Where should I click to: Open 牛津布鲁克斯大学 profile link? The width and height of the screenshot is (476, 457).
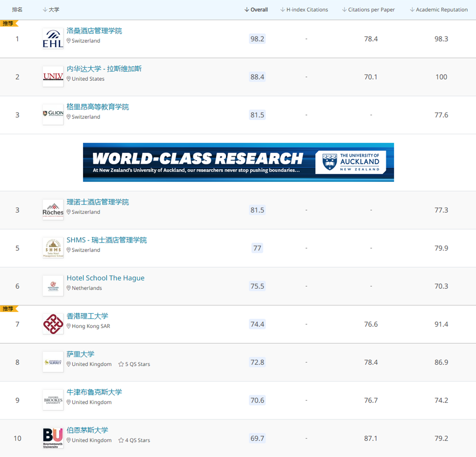point(94,392)
